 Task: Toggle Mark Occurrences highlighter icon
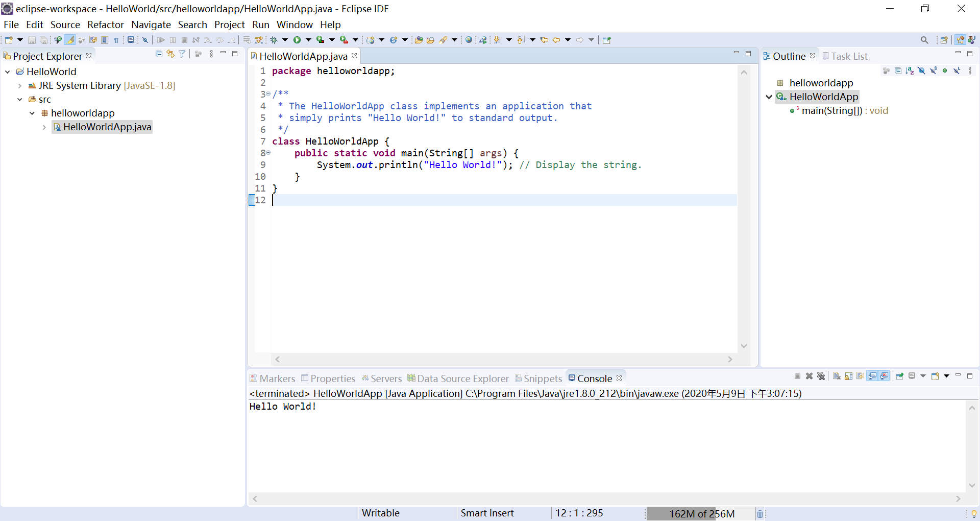(x=69, y=40)
